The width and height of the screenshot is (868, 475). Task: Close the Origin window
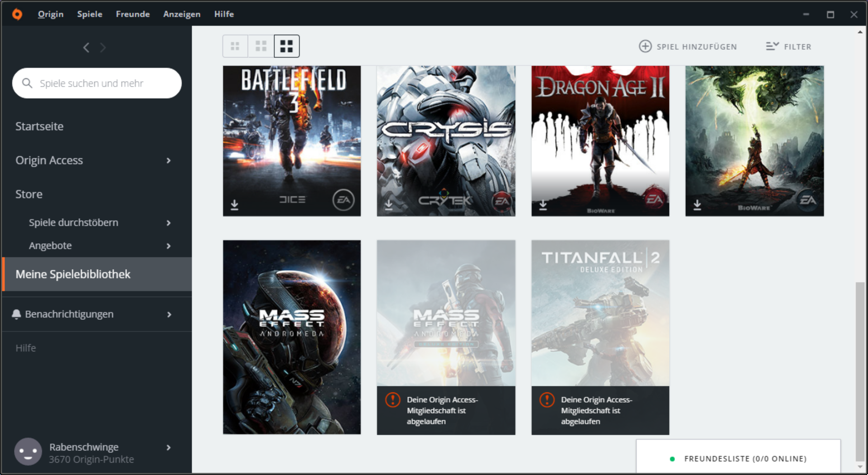(x=854, y=14)
